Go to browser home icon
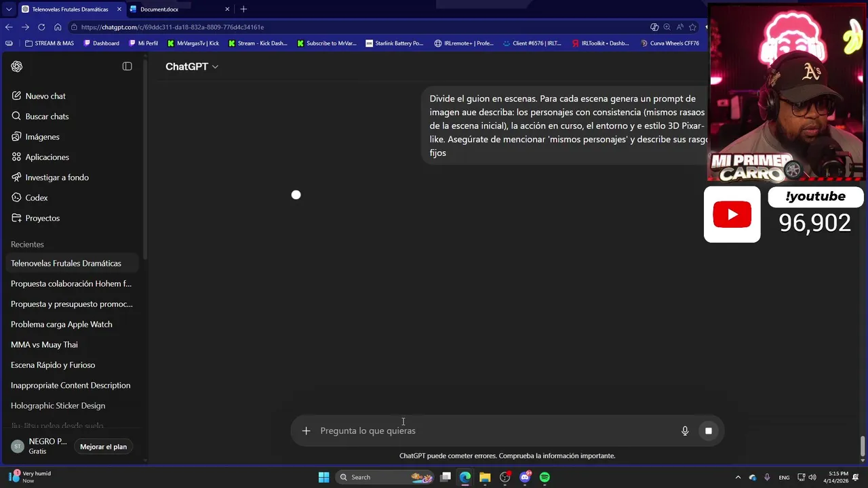Viewport: 868px width, 488px height. tap(58, 27)
